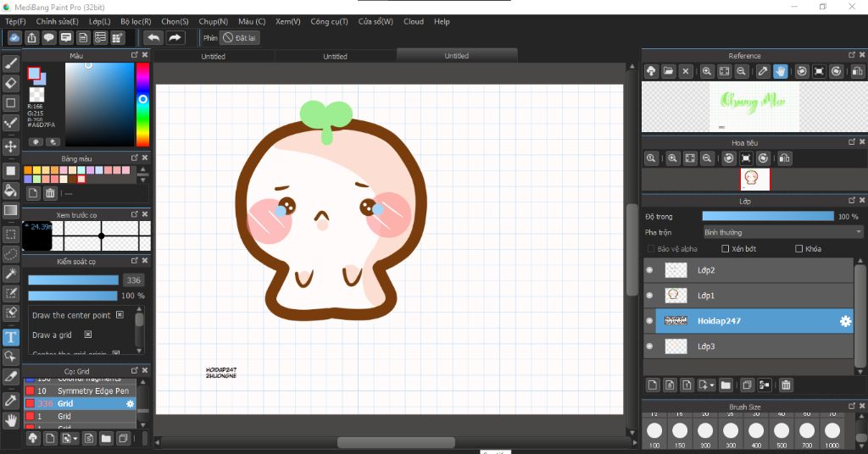Open the Tệp(F) menu
The image size is (868, 454).
point(15,21)
